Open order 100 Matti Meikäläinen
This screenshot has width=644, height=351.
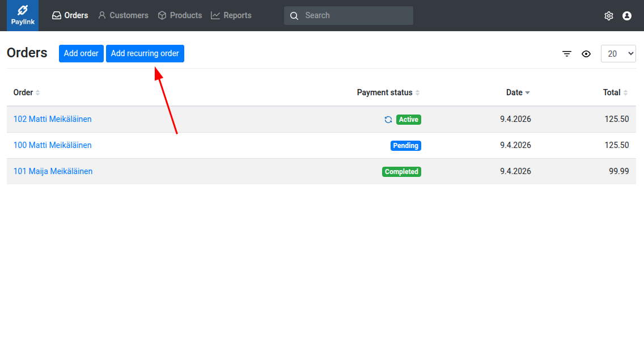(52, 145)
